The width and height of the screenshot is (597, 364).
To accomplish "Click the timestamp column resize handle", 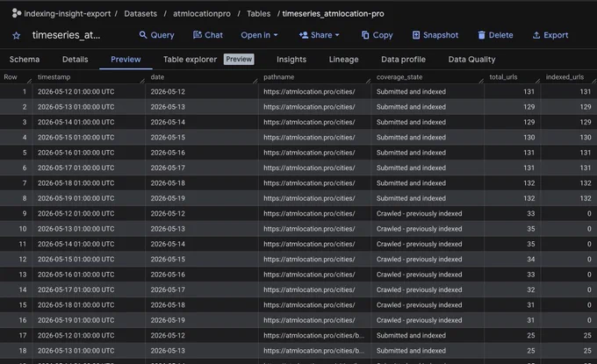I will (x=142, y=80).
